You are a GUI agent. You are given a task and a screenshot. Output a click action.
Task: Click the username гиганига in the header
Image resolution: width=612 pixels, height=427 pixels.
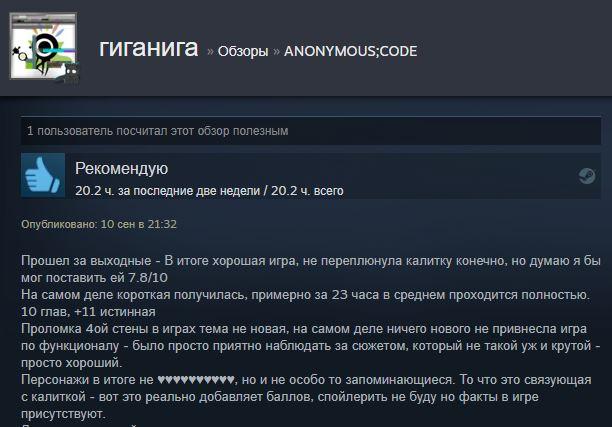point(149,48)
